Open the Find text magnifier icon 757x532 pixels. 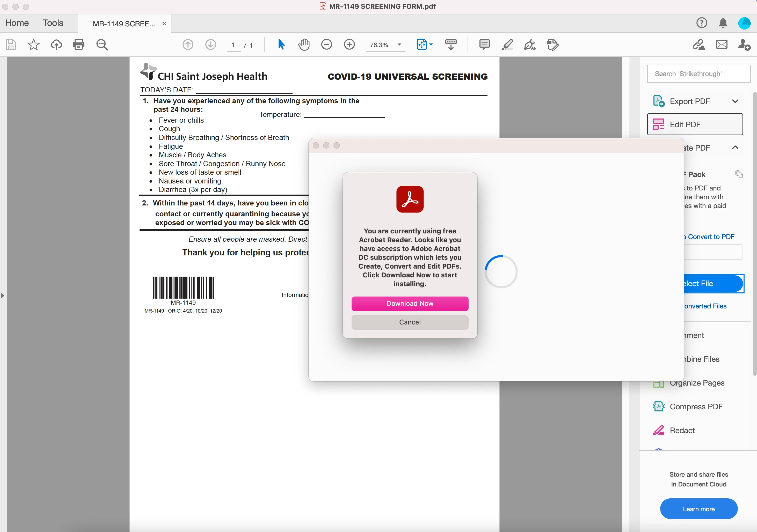(x=102, y=45)
